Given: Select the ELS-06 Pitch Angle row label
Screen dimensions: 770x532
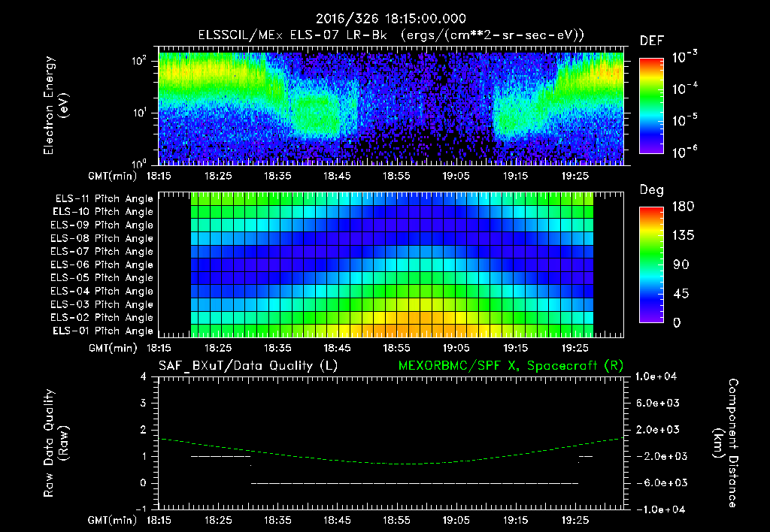Looking at the screenshot, I should tap(102, 264).
